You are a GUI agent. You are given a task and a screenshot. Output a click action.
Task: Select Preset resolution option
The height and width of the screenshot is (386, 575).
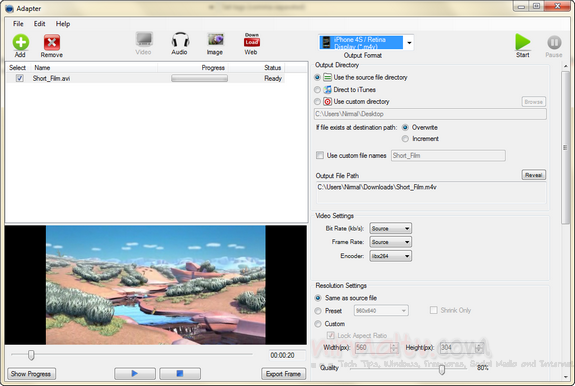pyautogui.click(x=318, y=311)
